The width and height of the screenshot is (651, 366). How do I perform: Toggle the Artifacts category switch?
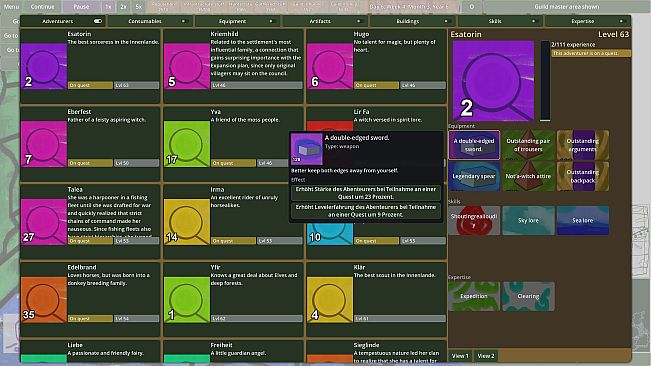pos(360,21)
